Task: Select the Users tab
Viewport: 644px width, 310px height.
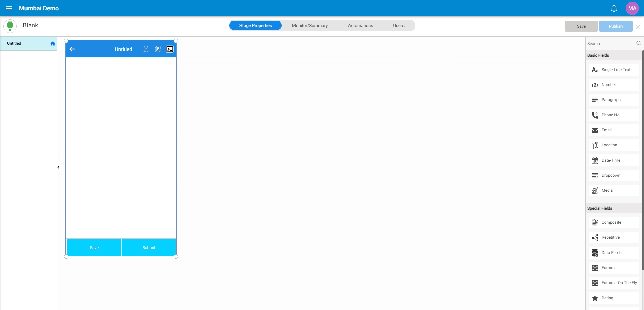Action: coord(398,26)
